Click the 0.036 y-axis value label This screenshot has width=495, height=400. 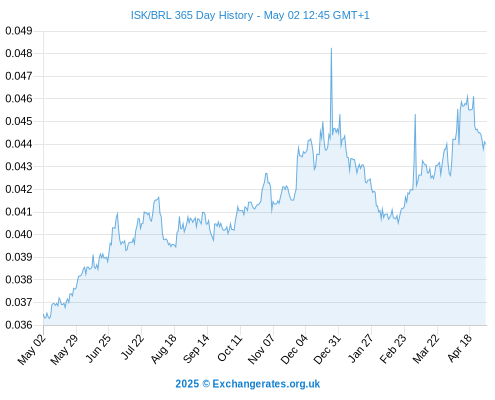pyautogui.click(x=19, y=325)
